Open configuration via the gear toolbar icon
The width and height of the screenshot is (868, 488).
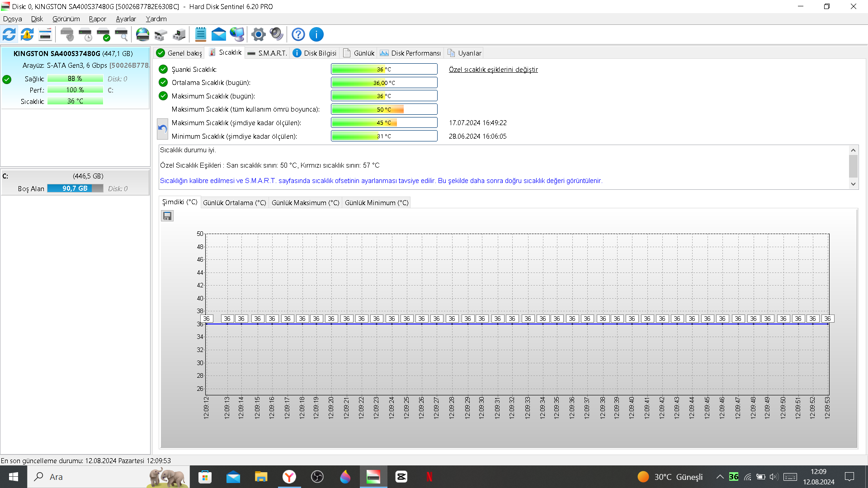[258, 34]
